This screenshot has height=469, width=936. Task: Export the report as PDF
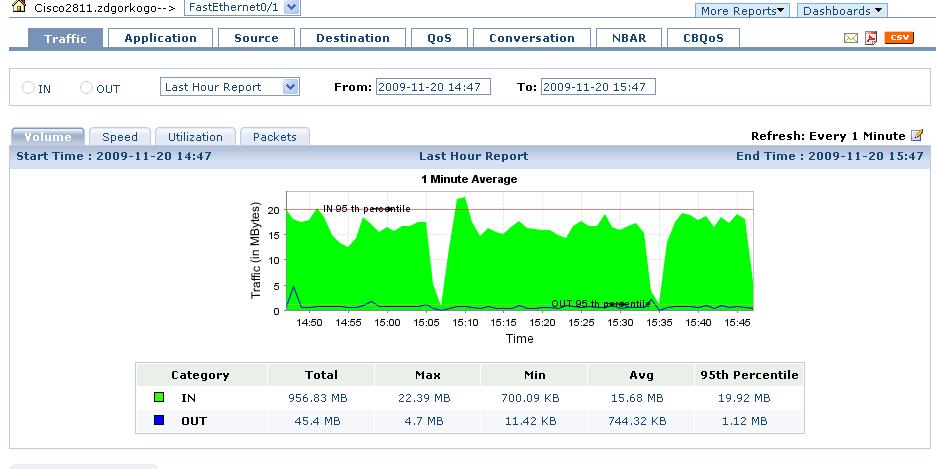[x=872, y=38]
